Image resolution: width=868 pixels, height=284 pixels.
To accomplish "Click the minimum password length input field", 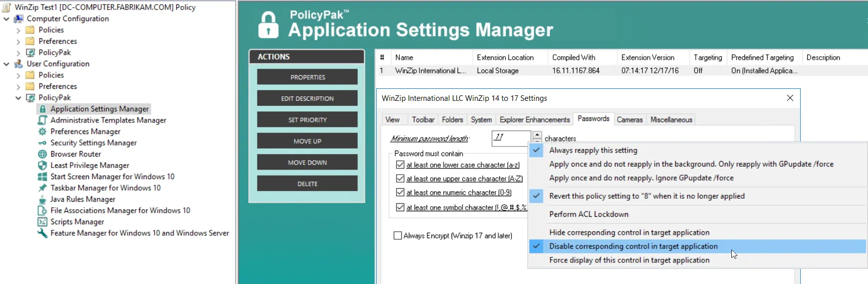I will [x=511, y=138].
